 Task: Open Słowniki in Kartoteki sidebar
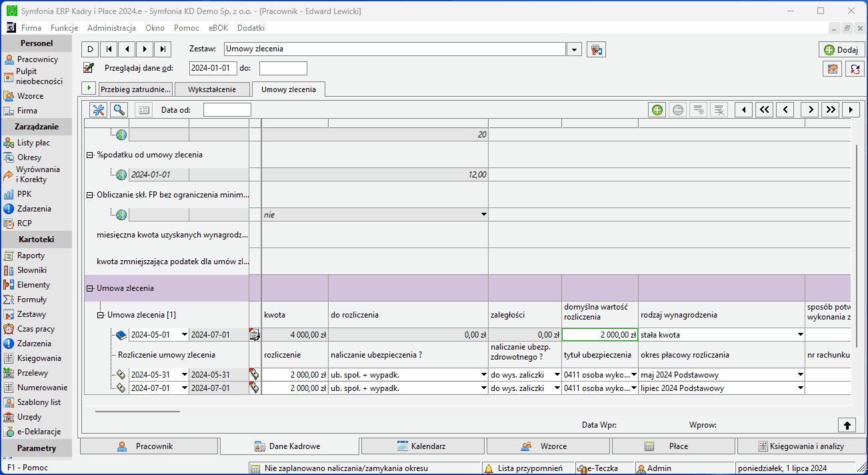25,270
